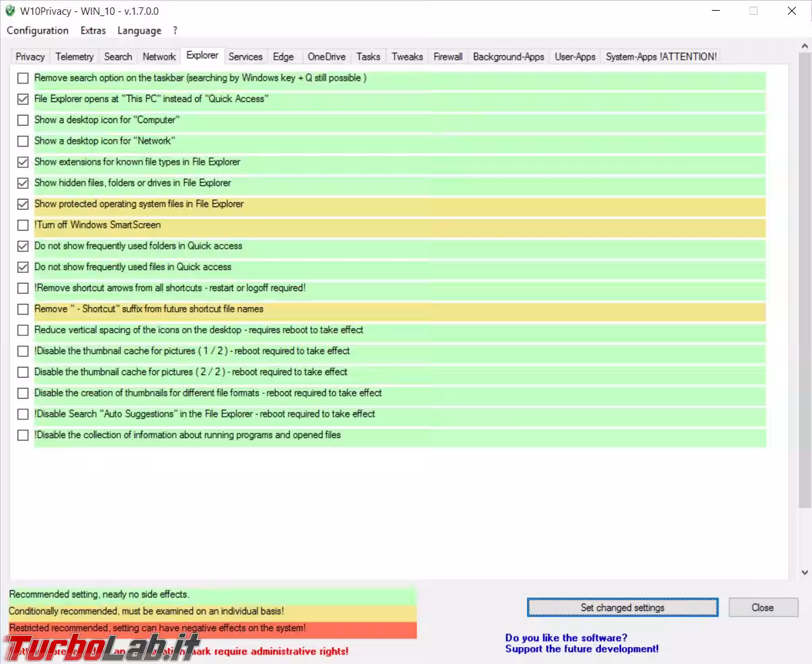Enable 'Remove shortcut arrows from all shortcuts'

tap(23, 288)
